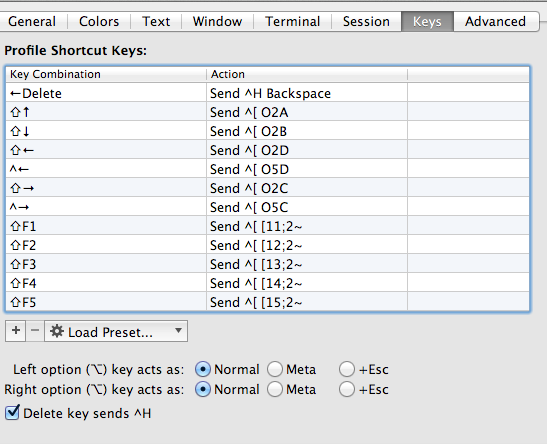Set right option key to Meta
547x444 pixels.
click(x=275, y=389)
